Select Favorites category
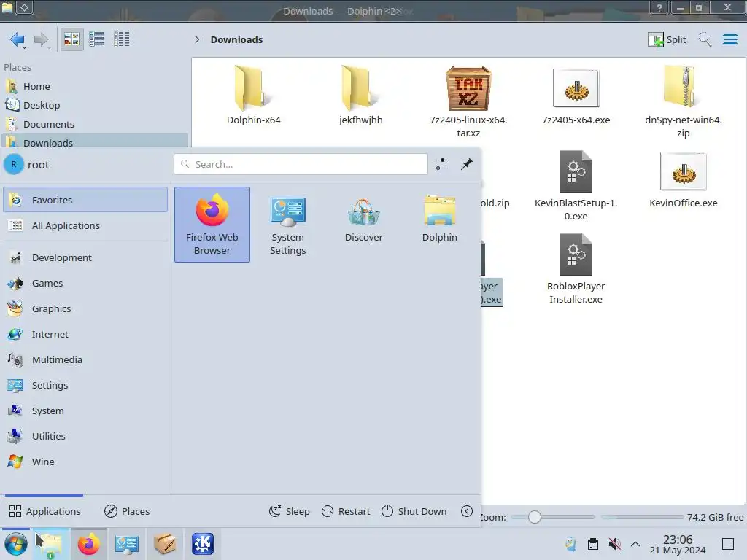This screenshot has height=560, width=747. (x=85, y=200)
